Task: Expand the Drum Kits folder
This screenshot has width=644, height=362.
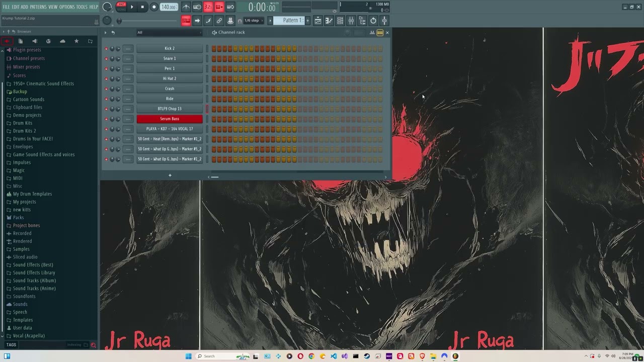Action: 23,123
